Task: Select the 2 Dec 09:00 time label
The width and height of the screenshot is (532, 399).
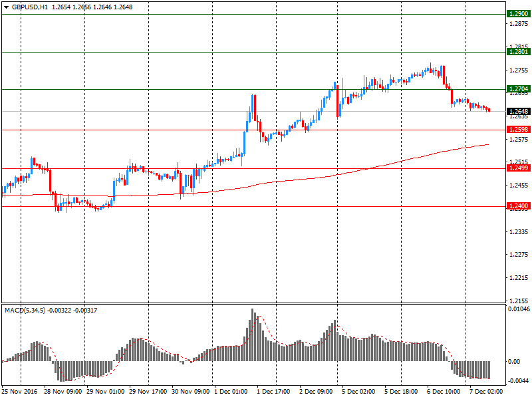Action: coord(316,392)
